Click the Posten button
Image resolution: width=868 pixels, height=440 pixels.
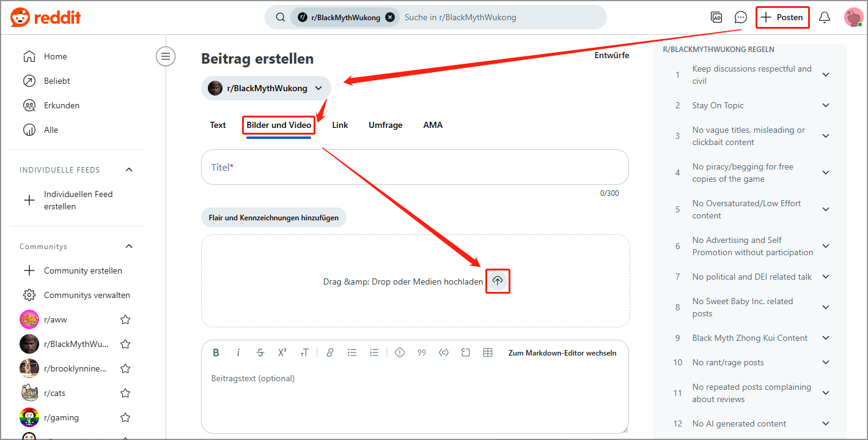click(x=782, y=17)
